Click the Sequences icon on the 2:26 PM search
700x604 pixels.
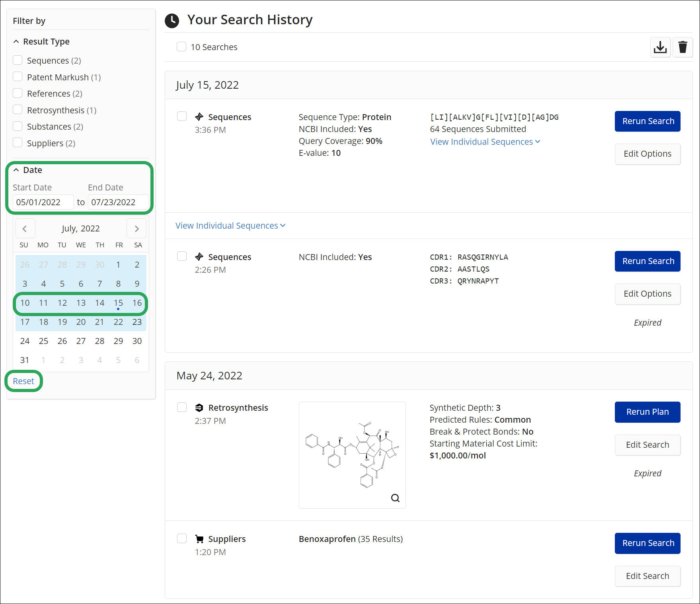[x=199, y=257]
